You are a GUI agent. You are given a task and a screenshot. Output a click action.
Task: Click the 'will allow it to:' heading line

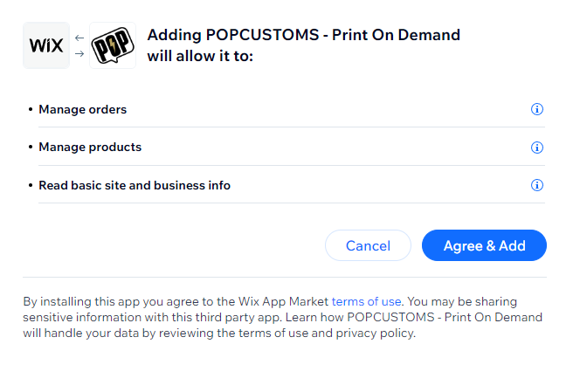(x=200, y=56)
